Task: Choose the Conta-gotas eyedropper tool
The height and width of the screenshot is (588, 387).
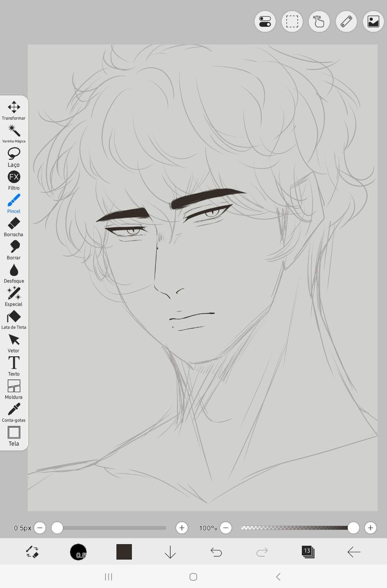Action: pyautogui.click(x=14, y=412)
